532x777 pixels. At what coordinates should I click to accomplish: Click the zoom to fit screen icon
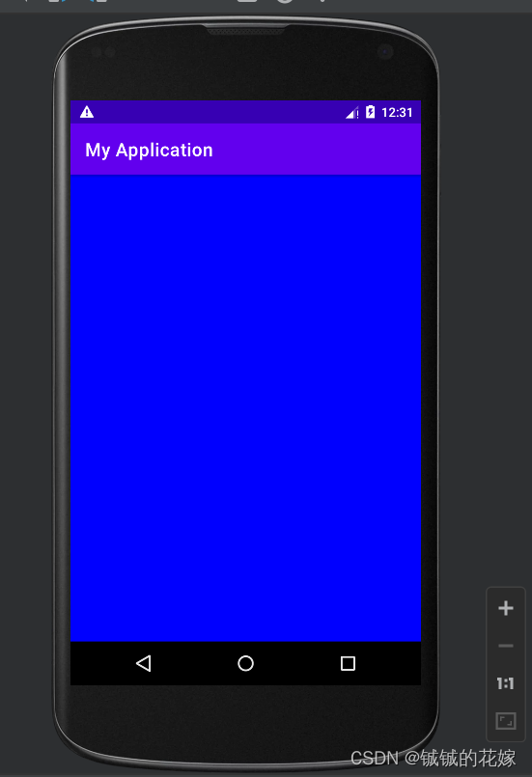506,721
